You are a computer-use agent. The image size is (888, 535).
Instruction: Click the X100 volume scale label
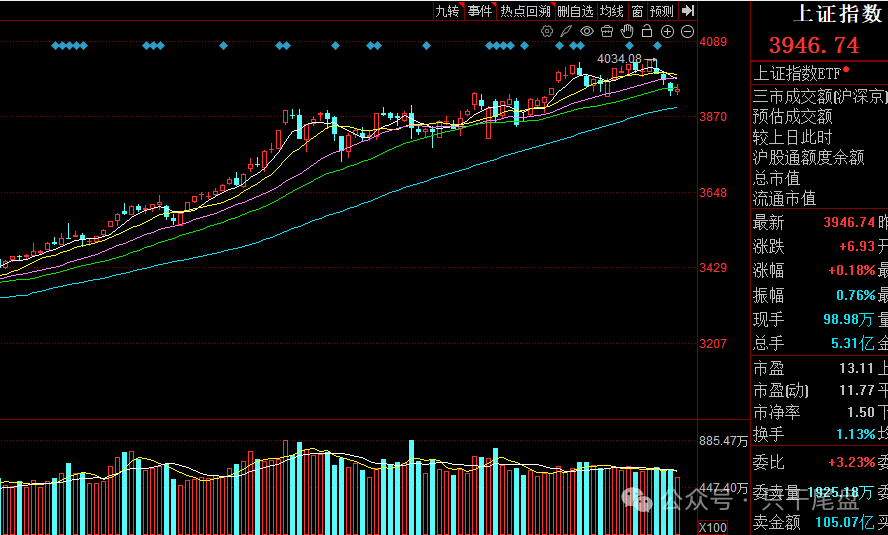[713, 527]
